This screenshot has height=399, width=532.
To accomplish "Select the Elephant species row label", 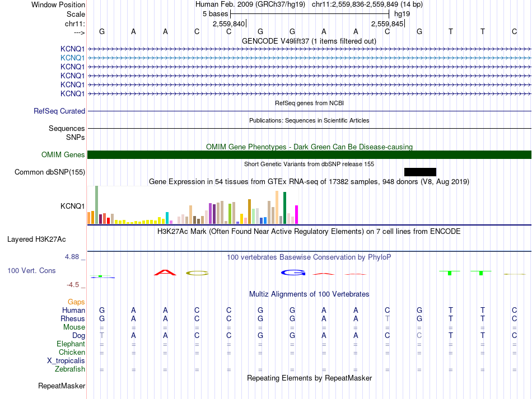I will [71, 344].
